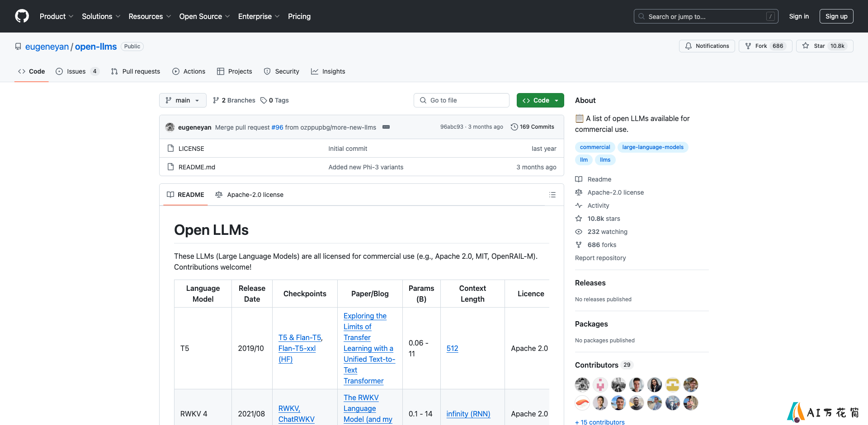Click the llms topic tag
868x425 pixels.
click(x=605, y=160)
